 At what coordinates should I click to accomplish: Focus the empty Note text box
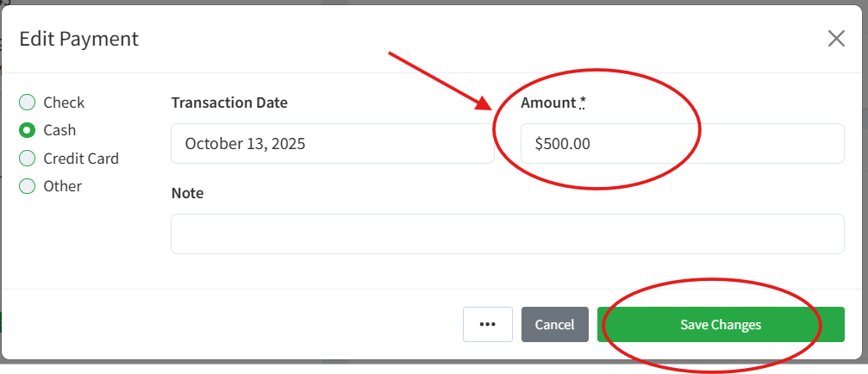point(507,234)
